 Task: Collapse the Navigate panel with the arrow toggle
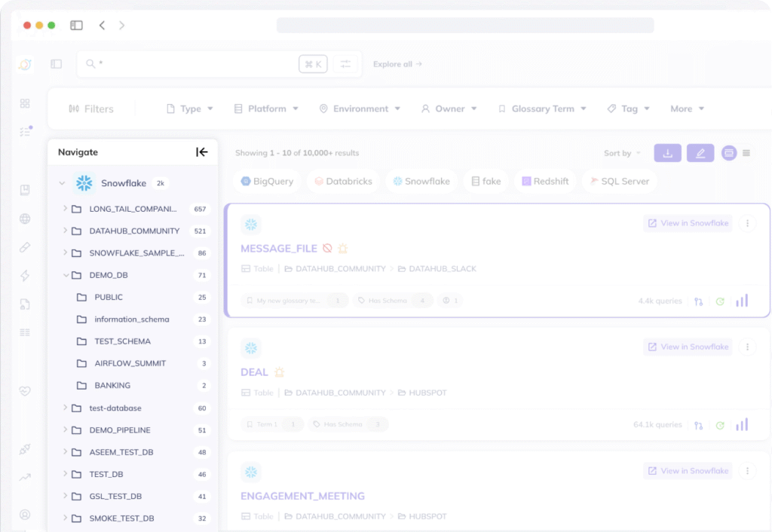[202, 151]
